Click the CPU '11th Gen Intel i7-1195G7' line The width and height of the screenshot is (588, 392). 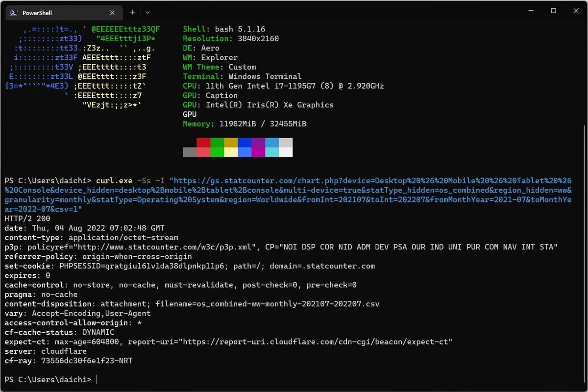click(283, 86)
